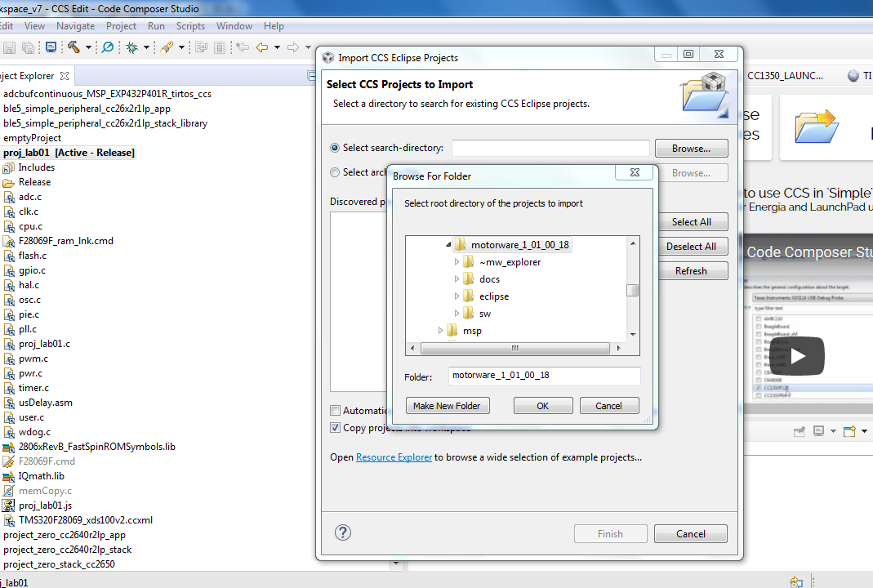Open the back navigation history dropdown
Viewport: 873px width, 588px height.
pyautogui.click(x=277, y=47)
